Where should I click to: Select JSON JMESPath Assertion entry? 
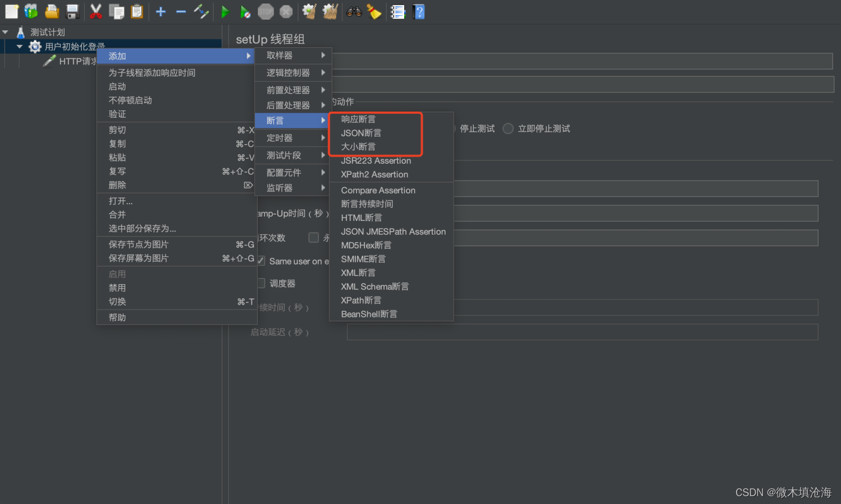[391, 232]
